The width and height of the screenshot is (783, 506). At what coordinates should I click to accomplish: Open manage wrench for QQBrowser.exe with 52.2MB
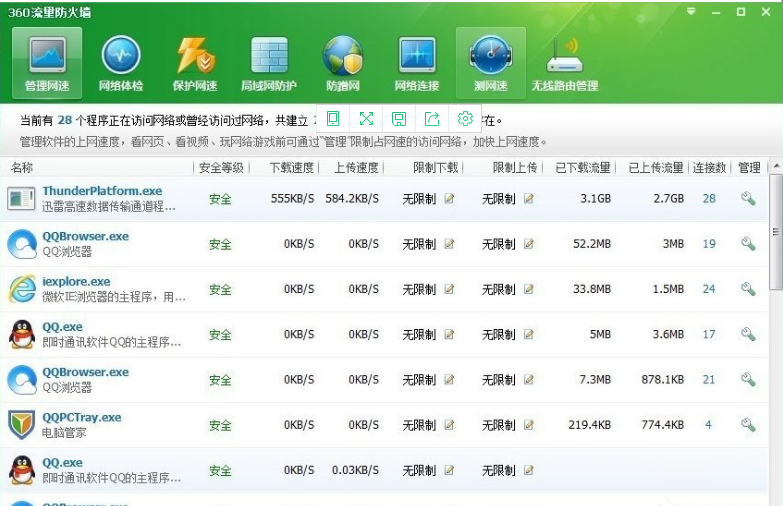coord(748,244)
